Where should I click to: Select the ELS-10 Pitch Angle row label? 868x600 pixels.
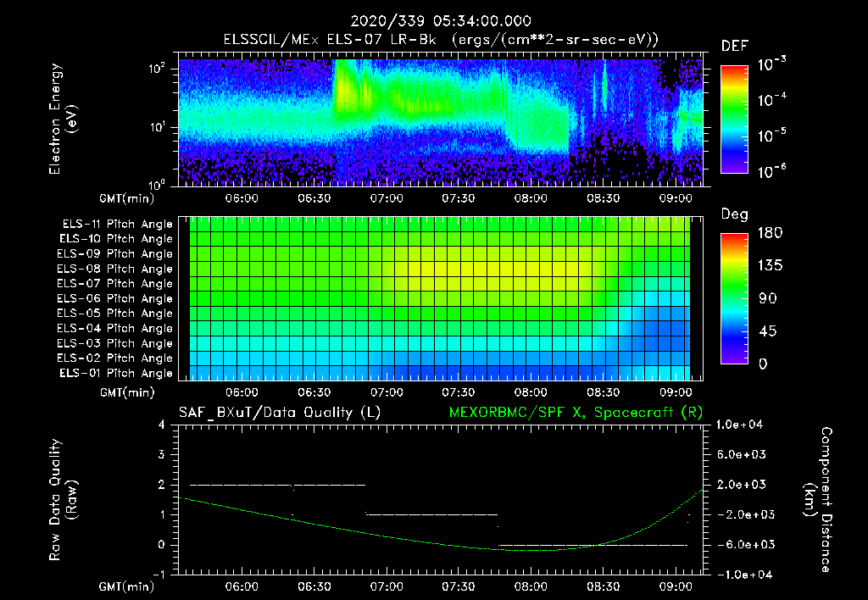(x=115, y=239)
